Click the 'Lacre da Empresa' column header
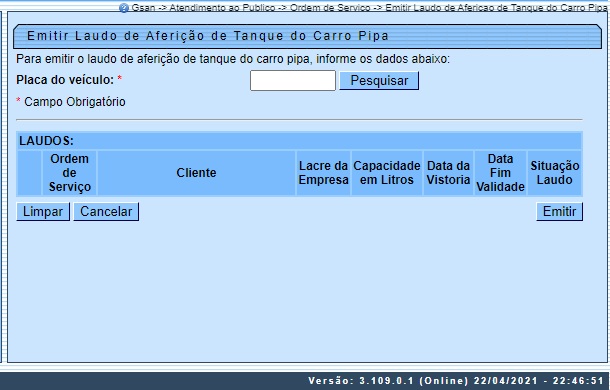This screenshot has width=610, height=390. click(x=323, y=173)
